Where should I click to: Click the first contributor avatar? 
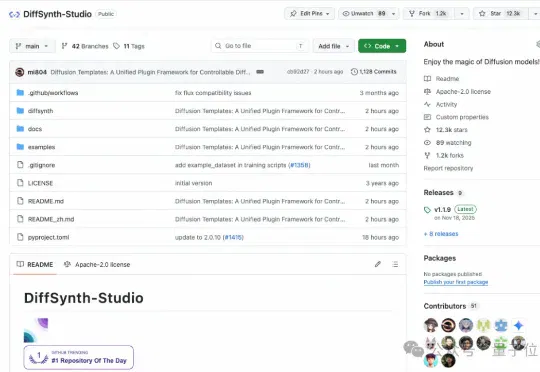430,325
